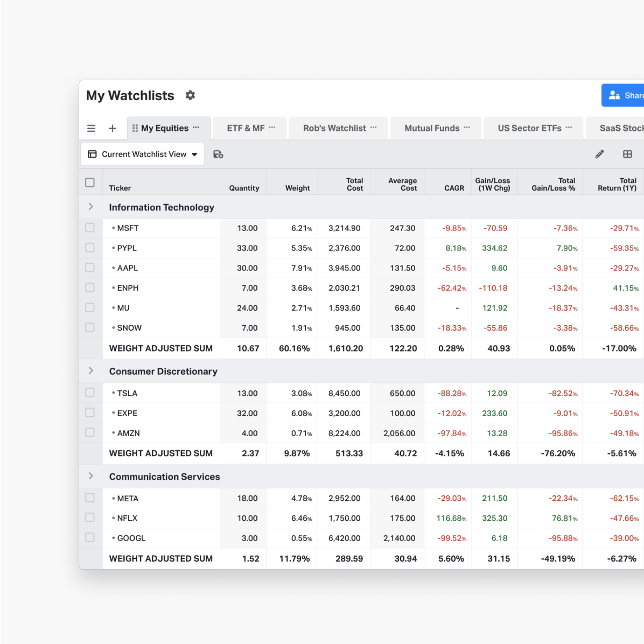Check the GOOGL row checkbox

[90, 537]
